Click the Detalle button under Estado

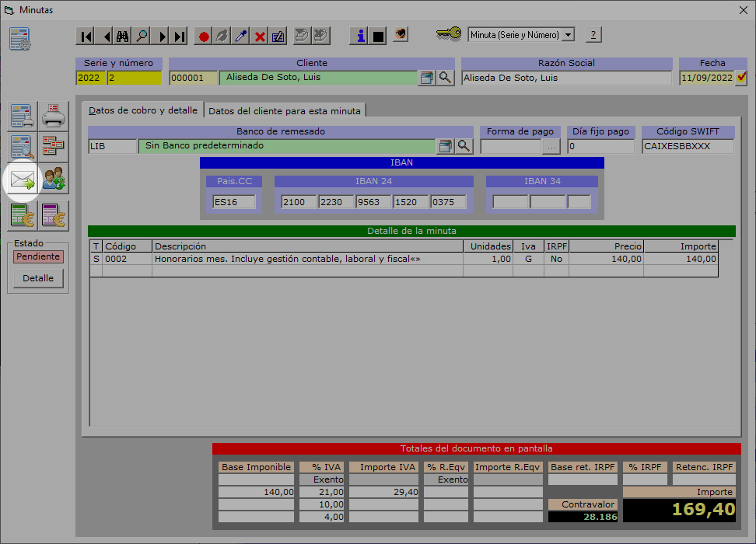click(38, 278)
